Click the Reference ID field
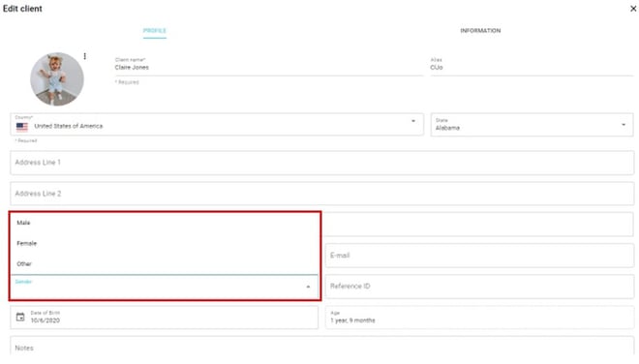The image size is (639, 364). click(479, 287)
